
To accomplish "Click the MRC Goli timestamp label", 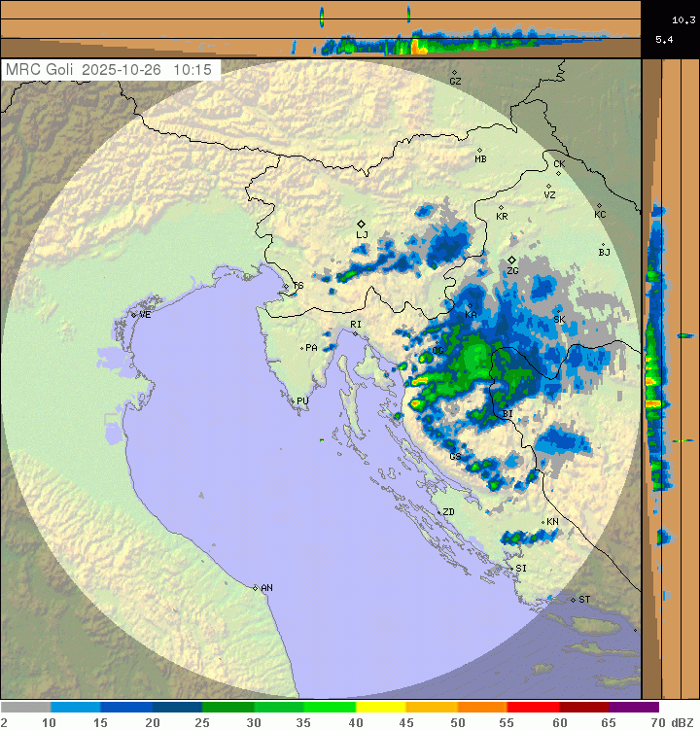I will pos(113,70).
